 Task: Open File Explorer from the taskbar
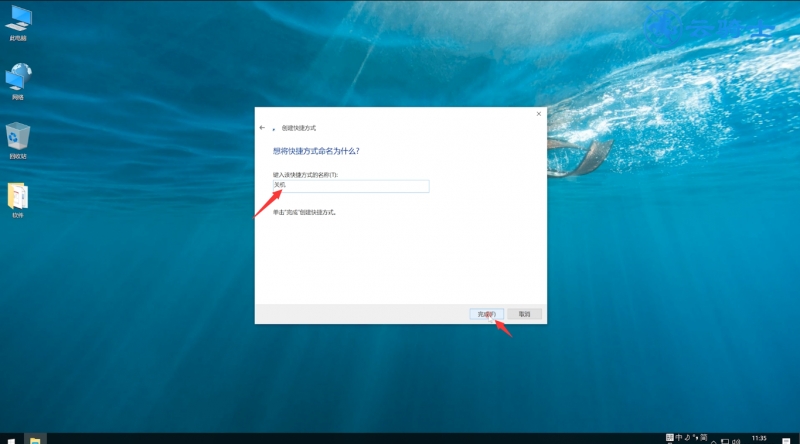(x=35, y=440)
